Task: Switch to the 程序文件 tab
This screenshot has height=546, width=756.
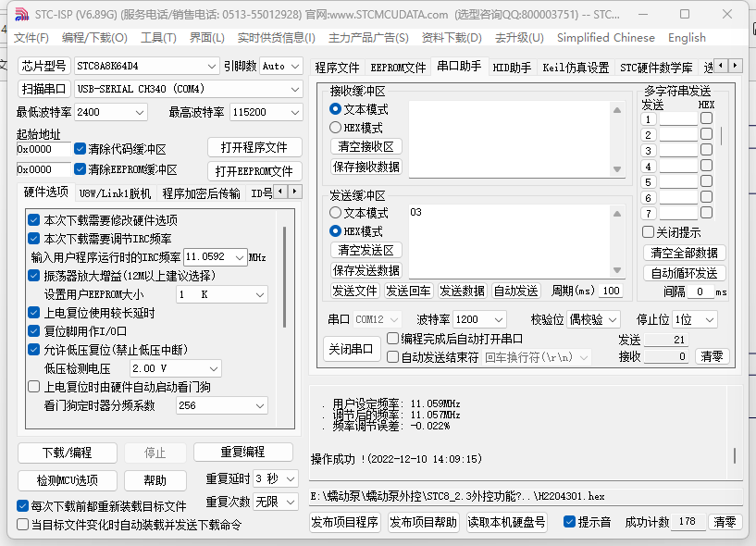Action: [337, 68]
